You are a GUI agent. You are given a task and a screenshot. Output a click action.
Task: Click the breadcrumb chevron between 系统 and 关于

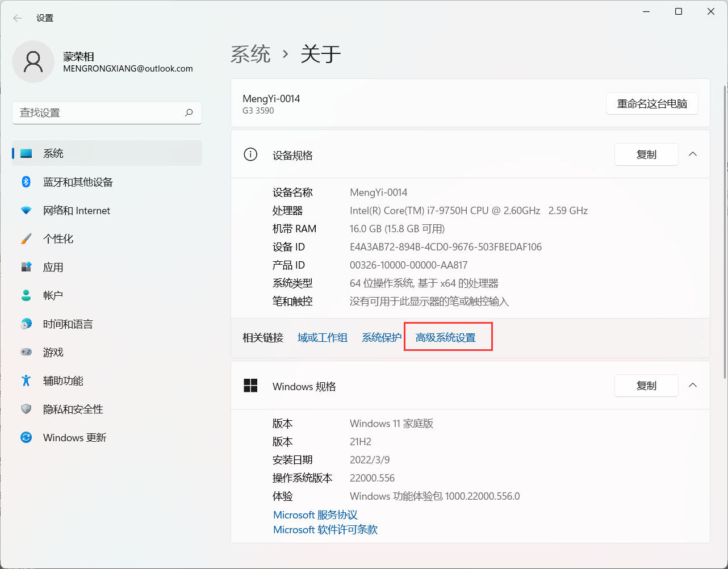286,55
